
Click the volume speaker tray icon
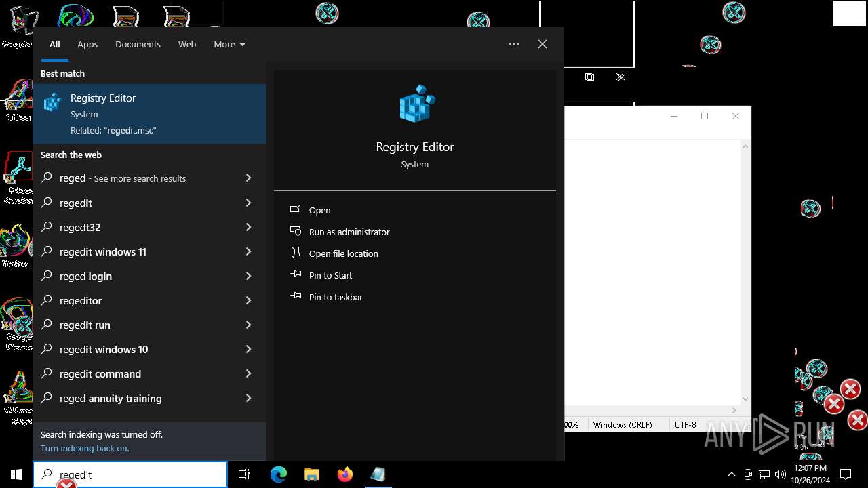[x=781, y=474]
